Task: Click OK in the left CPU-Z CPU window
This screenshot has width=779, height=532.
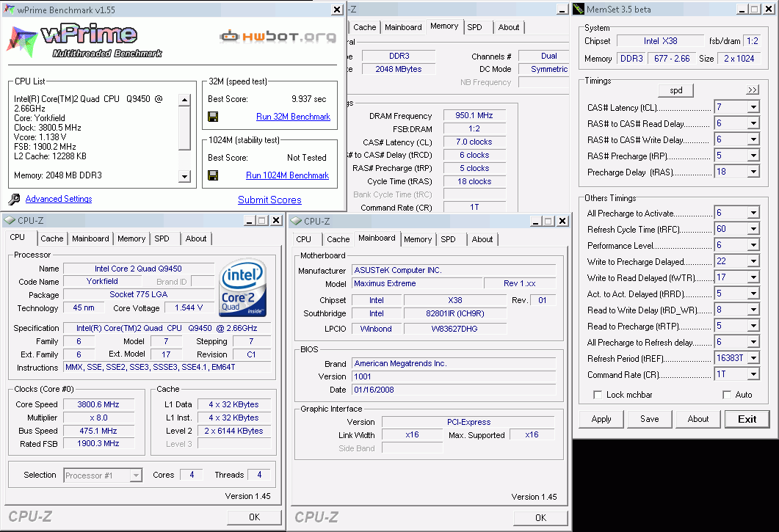Action: 254,517
